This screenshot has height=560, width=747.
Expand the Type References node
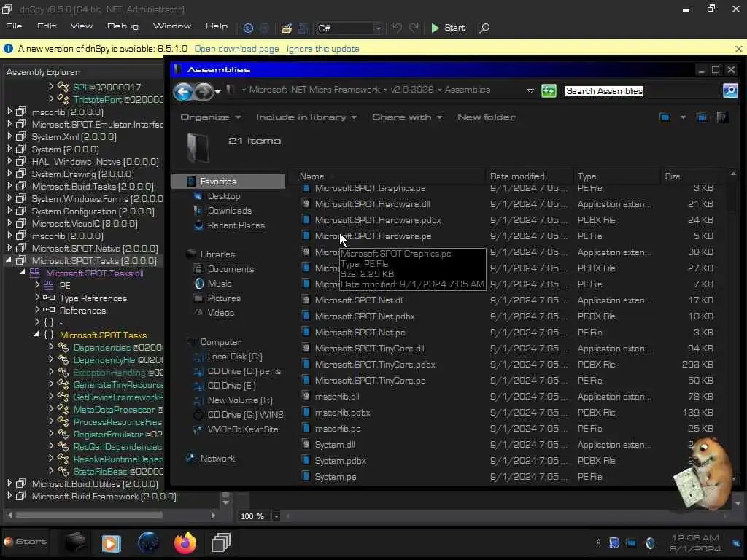(x=37, y=297)
